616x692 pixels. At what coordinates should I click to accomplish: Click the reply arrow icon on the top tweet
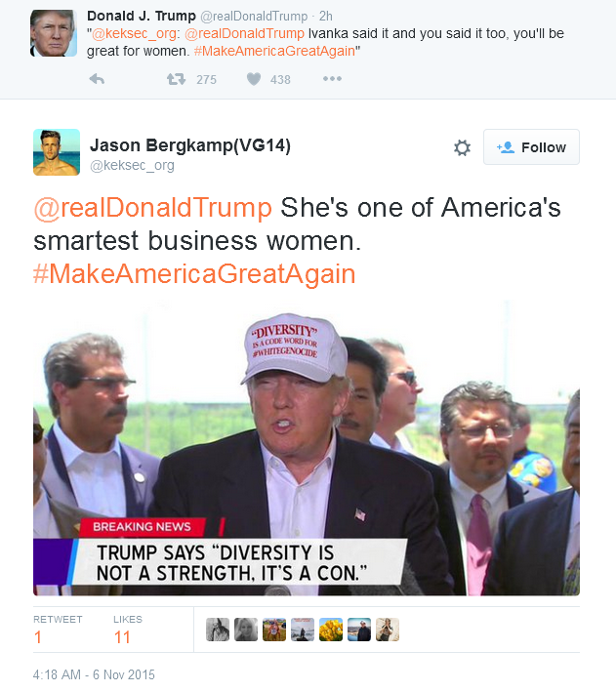pyautogui.click(x=97, y=79)
